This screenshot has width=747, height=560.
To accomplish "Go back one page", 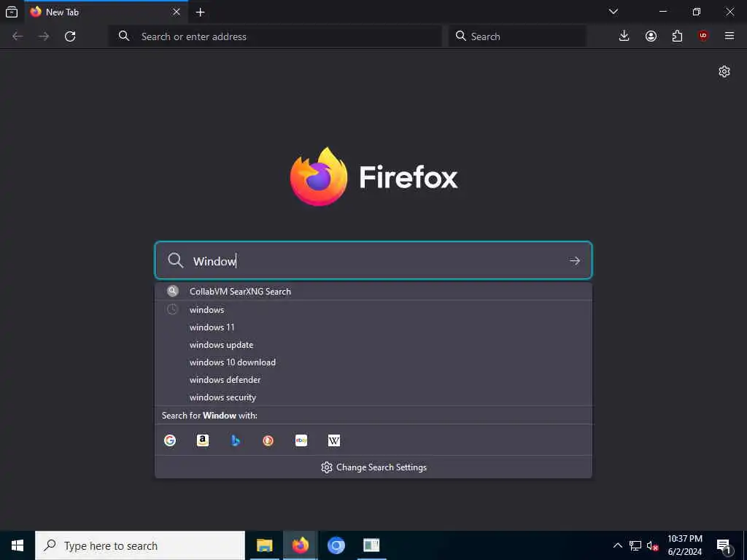I will tap(18, 36).
